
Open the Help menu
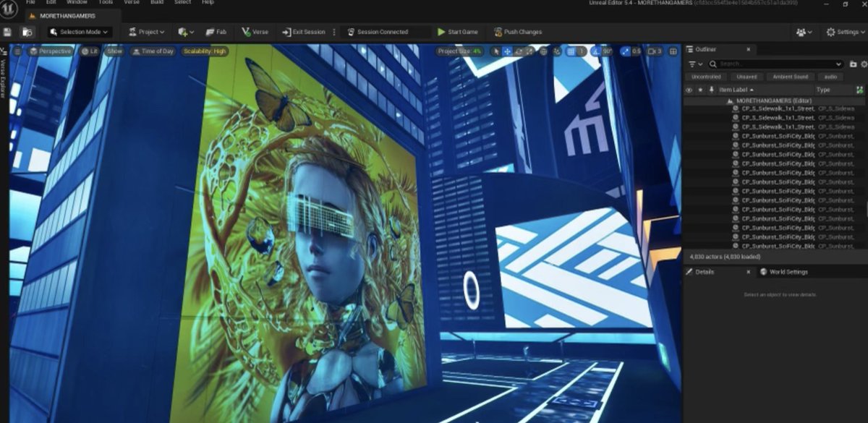208,2
